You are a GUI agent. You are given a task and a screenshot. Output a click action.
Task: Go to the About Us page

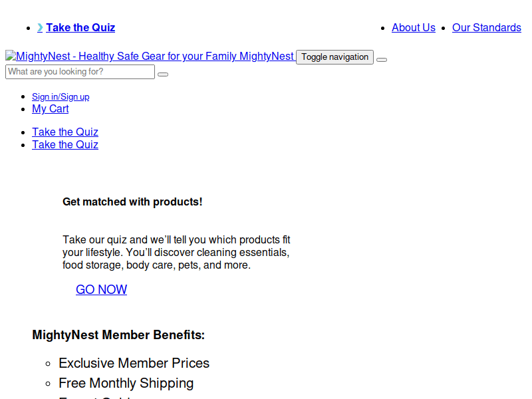pos(413,27)
